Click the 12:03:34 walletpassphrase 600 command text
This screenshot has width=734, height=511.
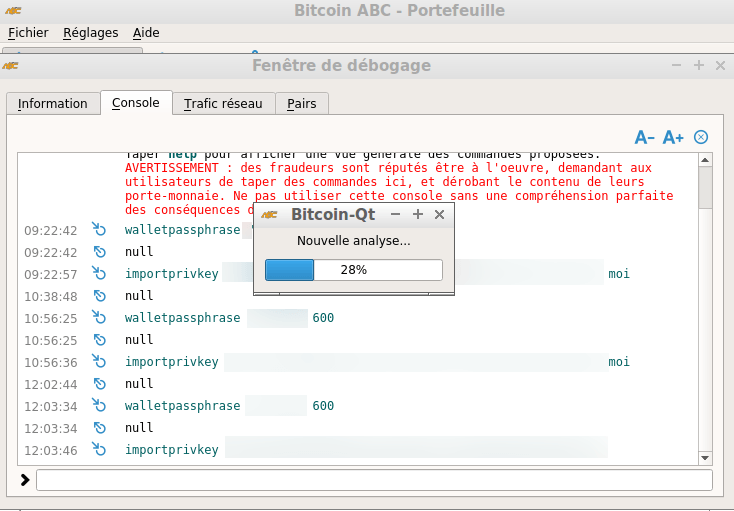coord(229,406)
